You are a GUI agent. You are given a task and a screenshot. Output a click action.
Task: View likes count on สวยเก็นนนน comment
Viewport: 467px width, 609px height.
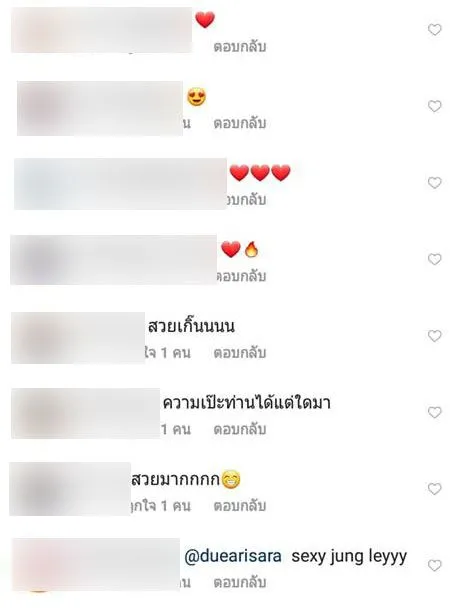pyautogui.click(x=168, y=353)
